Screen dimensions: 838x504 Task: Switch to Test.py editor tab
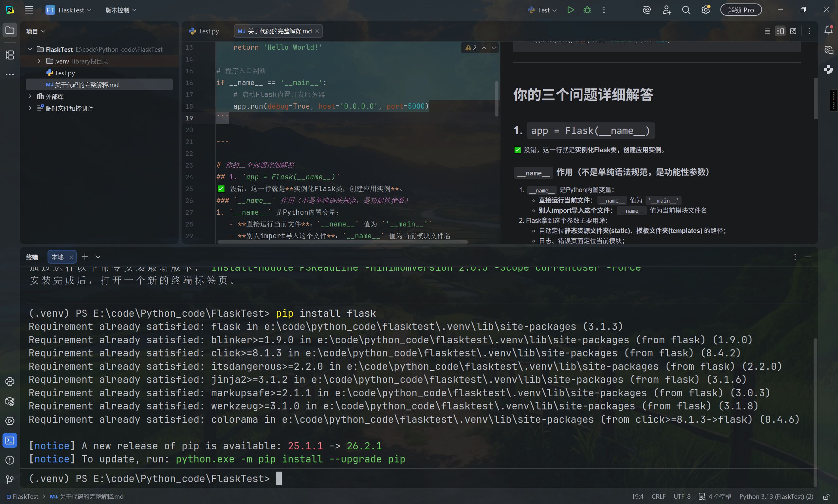click(x=205, y=31)
